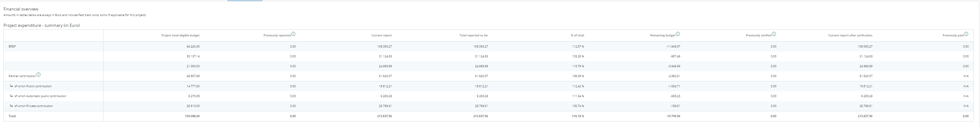
Task: Click arrow icon before Automatic public contribution
Action: tap(11, 96)
